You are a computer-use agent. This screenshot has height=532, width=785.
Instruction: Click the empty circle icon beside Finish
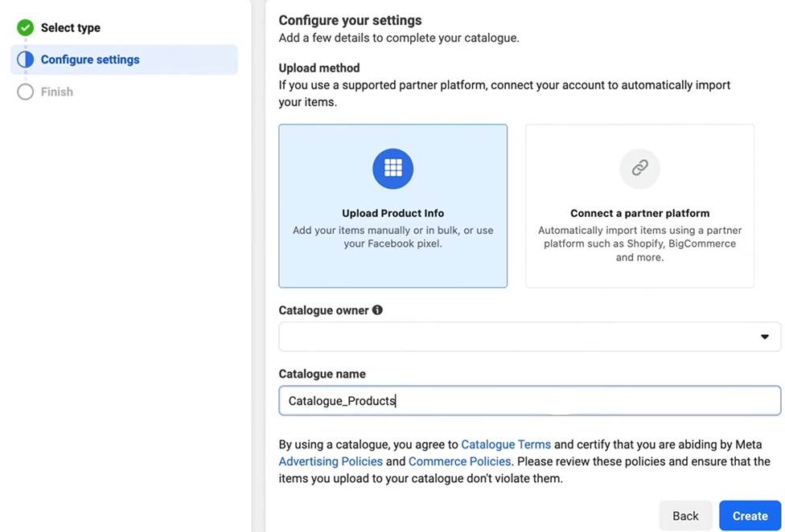click(x=25, y=92)
